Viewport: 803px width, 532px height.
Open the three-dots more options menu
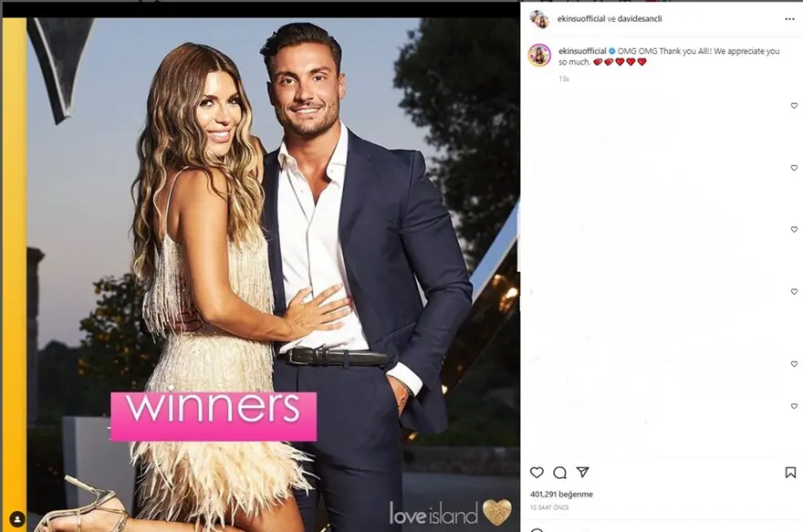click(x=789, y=19)
